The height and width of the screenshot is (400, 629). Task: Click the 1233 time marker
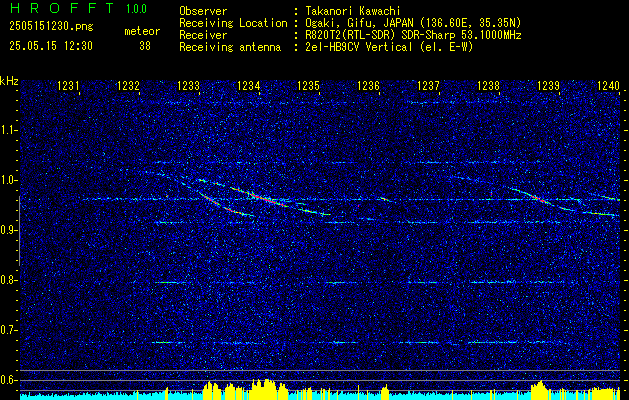tap(188, 85)
